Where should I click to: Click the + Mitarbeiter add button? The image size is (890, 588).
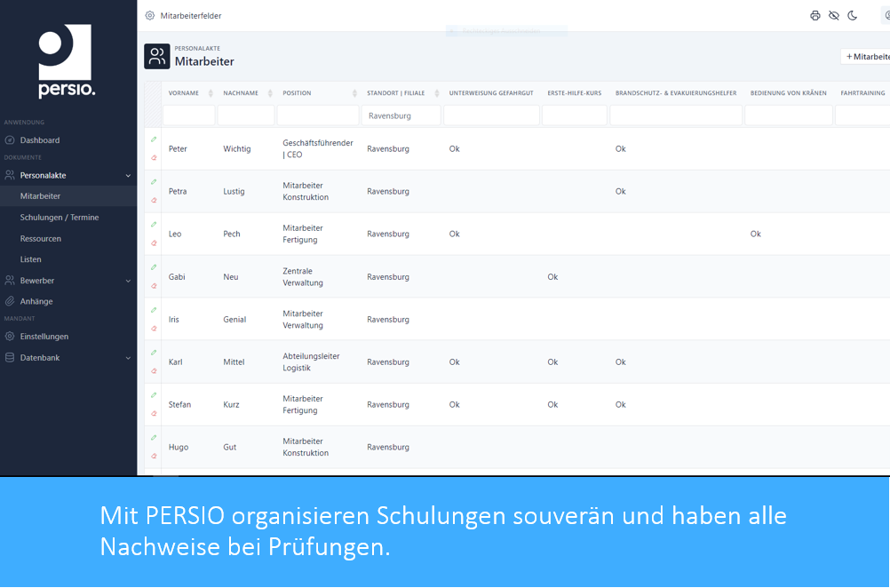(x=866, y=57)
